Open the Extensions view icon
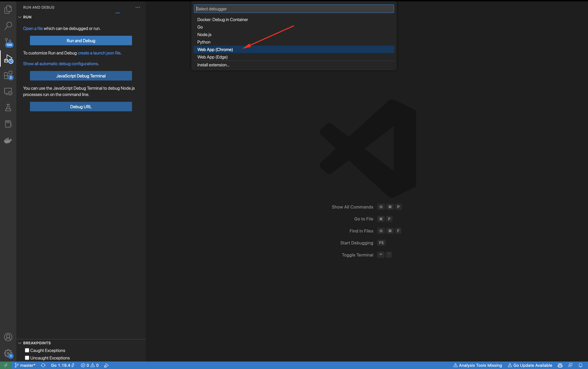The height and width of the screenshot is (369, 588). [8, 75]
